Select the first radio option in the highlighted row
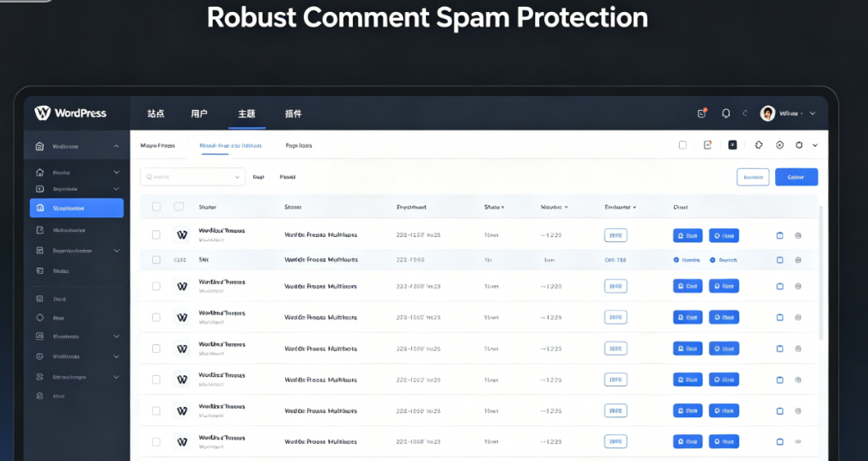This screenshot has height=461, width=868. [x=677, y=259]
